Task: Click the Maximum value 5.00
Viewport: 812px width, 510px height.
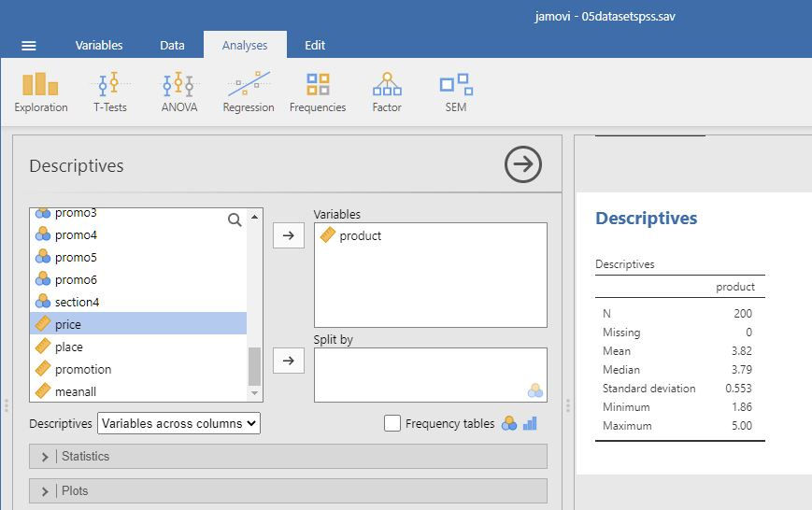Action: point(741,425)
